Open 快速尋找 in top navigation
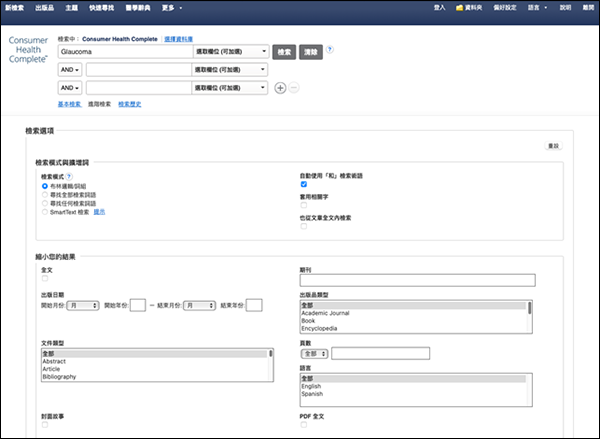Viewport: 600px width, 439px height. pos(101,8)
